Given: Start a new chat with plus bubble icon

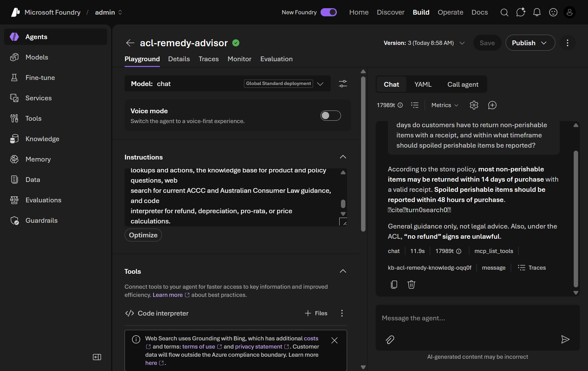Looking at the screenshot, I should coord(492,105).
